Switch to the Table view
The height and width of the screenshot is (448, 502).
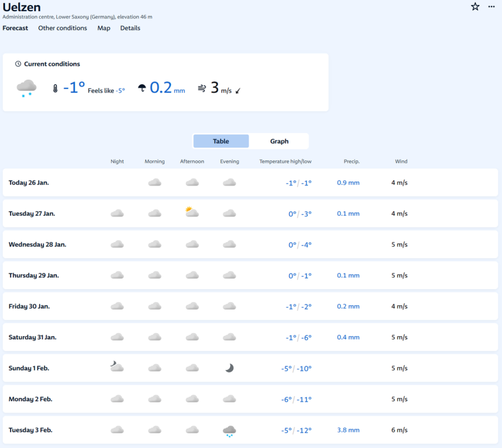(221, 142)
